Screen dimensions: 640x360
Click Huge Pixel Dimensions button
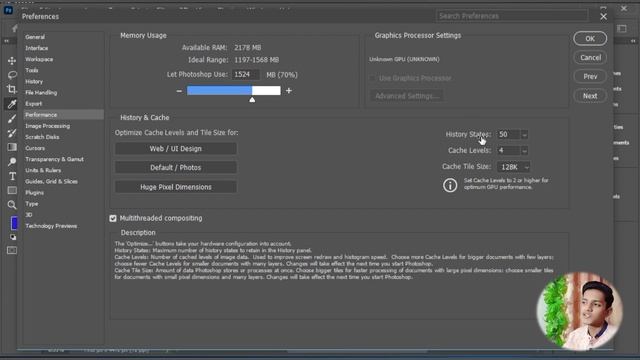(176, 187)
